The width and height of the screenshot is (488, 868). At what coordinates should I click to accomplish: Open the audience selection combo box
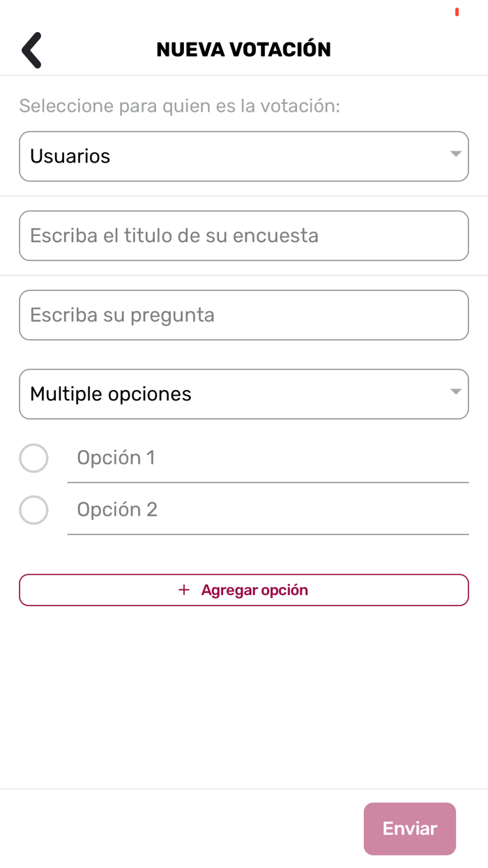pos(243,156)
